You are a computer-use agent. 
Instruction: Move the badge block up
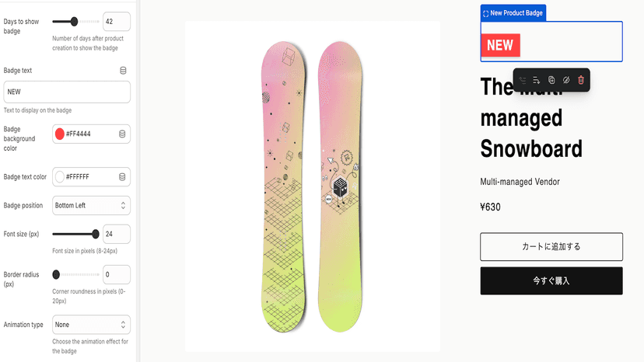(x=522, y=80)
